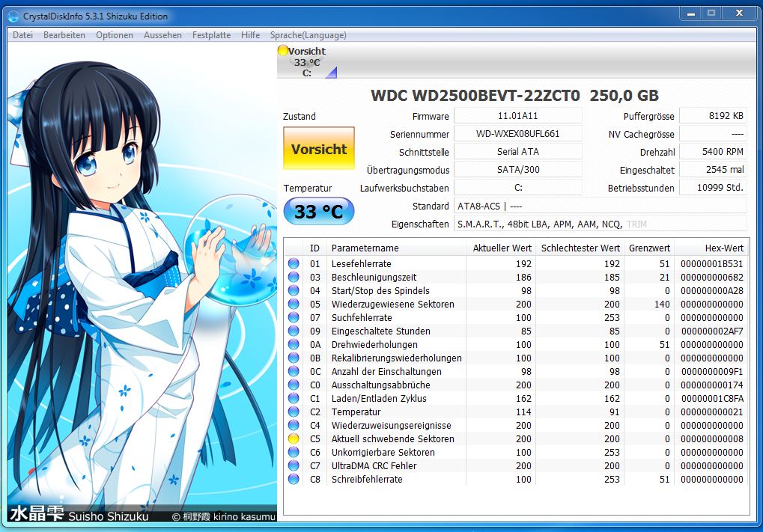Click status icon for Laden/Entladen Zyklus
Screen dimensions: 763x532
[294, 398]
